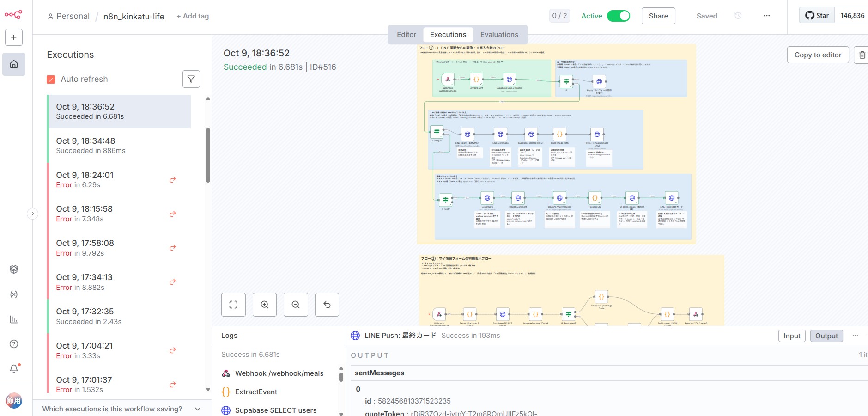This screenshot has width=868, height=416.
Task: Click the Share button
Action: tap(658, 16)
